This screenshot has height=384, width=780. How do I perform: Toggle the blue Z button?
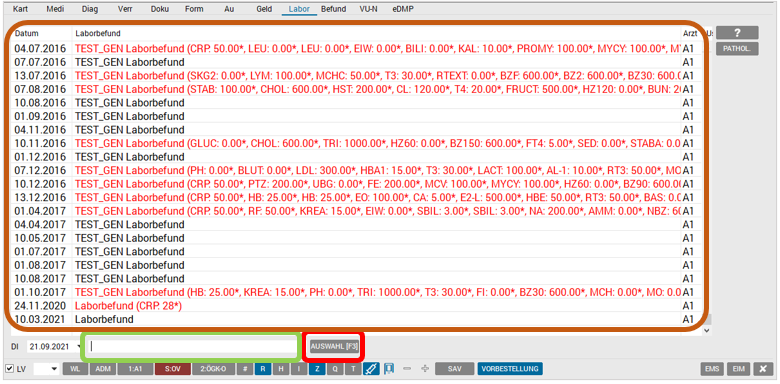[316, 369]
